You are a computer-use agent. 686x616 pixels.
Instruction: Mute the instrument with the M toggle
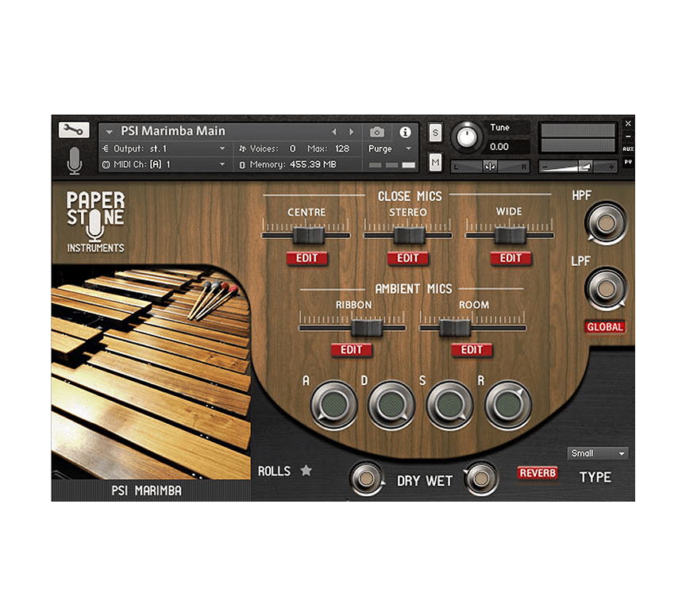[435, 161]
